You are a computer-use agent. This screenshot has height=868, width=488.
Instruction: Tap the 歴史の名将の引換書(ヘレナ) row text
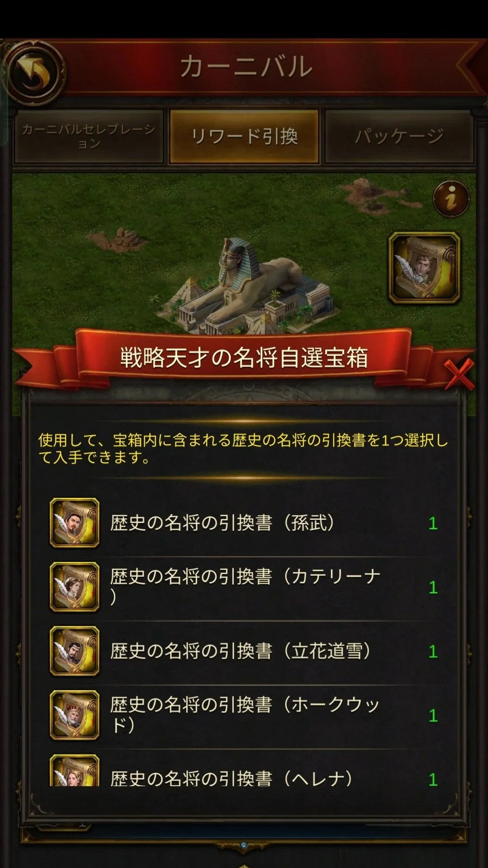point(231,778)
